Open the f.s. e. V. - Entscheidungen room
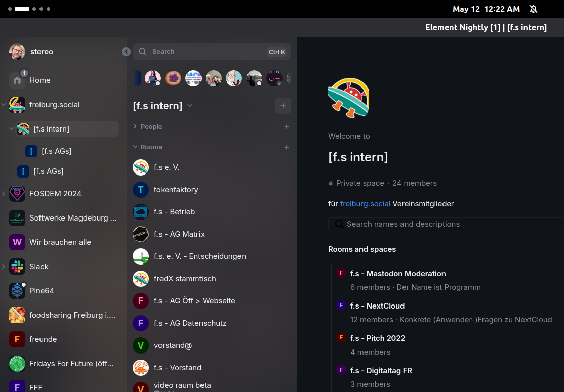 coord(212,256)
